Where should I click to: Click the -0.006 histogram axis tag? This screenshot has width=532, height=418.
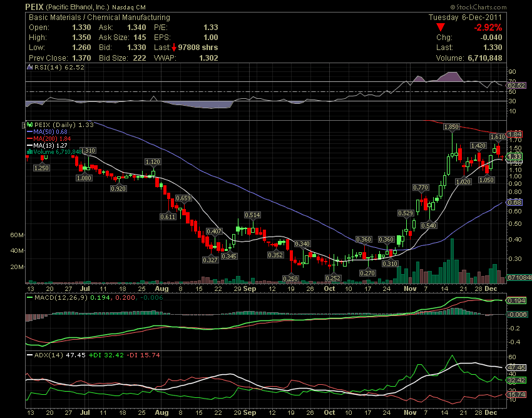pos(517,314)
